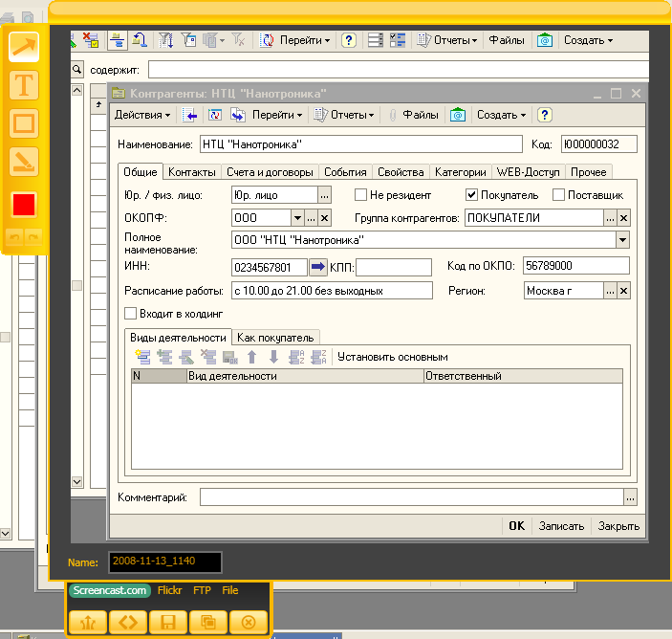
Task: Open the Действия dropdown menu
Action: [x=142, y=115]
